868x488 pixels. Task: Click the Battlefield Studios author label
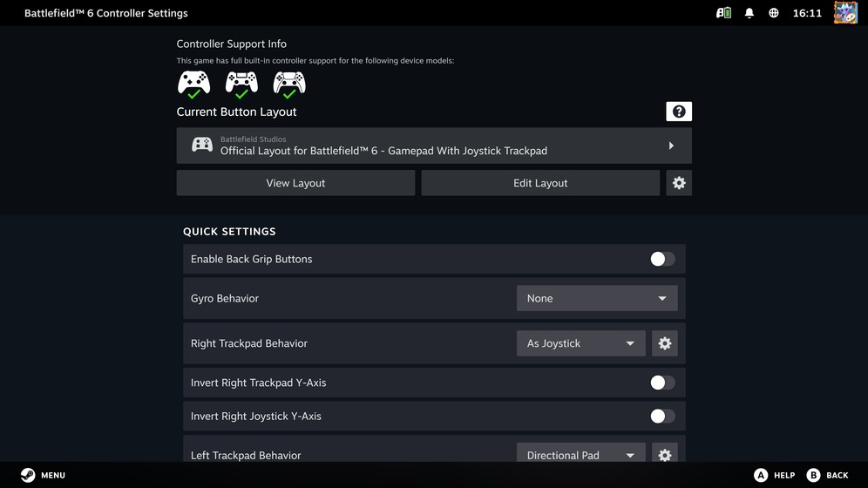253,139
